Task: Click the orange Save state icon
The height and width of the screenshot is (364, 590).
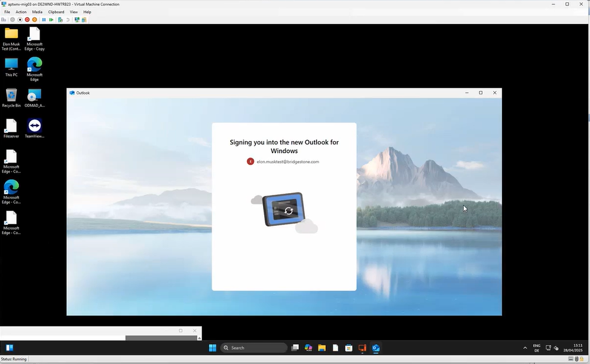Action: tap(35, 20)
